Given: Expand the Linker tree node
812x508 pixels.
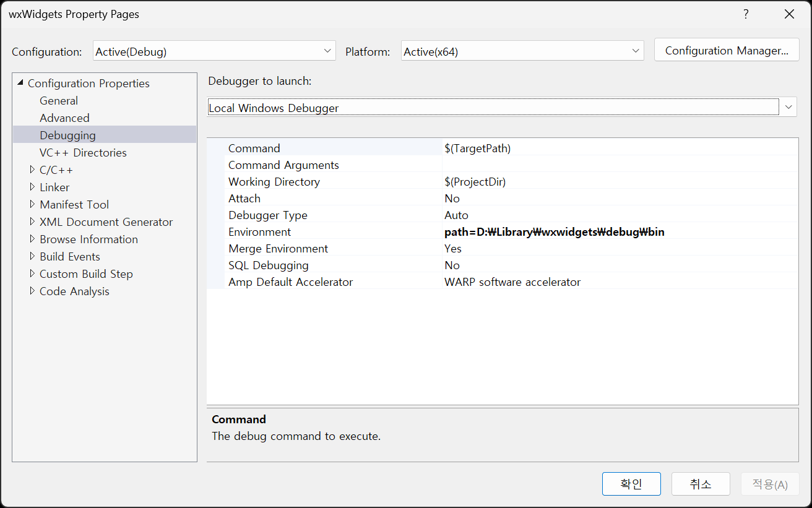Looking at the screenshot, I should pos(32,187).
